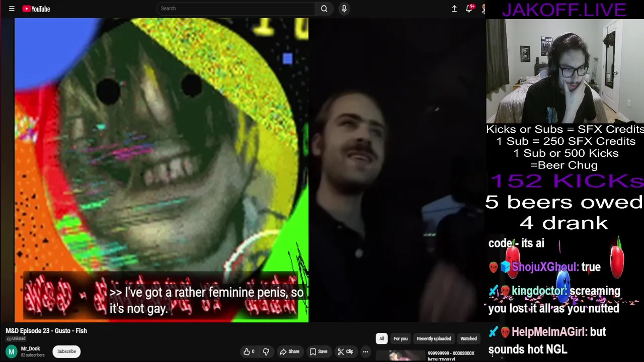Click the 152 KICKs counter text

(x=567, y=181)
